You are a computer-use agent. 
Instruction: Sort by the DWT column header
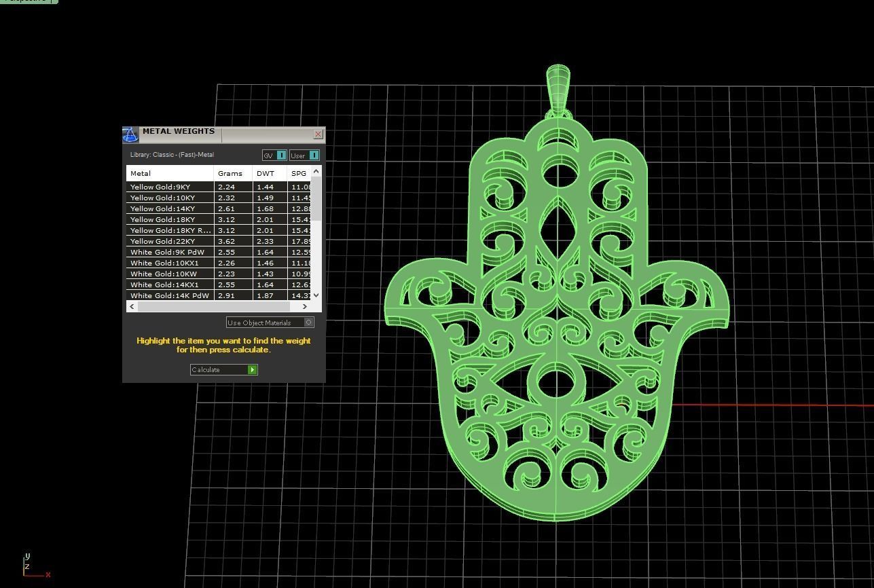(x=270, y=173)
